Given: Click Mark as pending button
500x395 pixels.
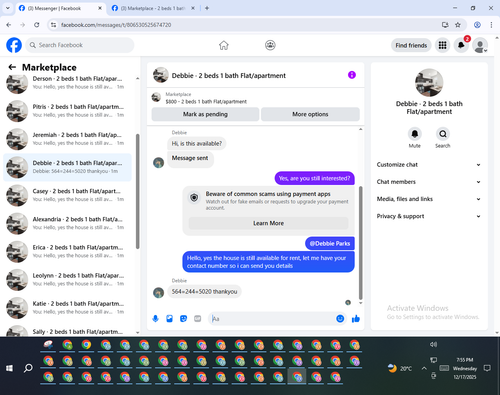Looking at the screenshot, I should (x=205, y=114).
